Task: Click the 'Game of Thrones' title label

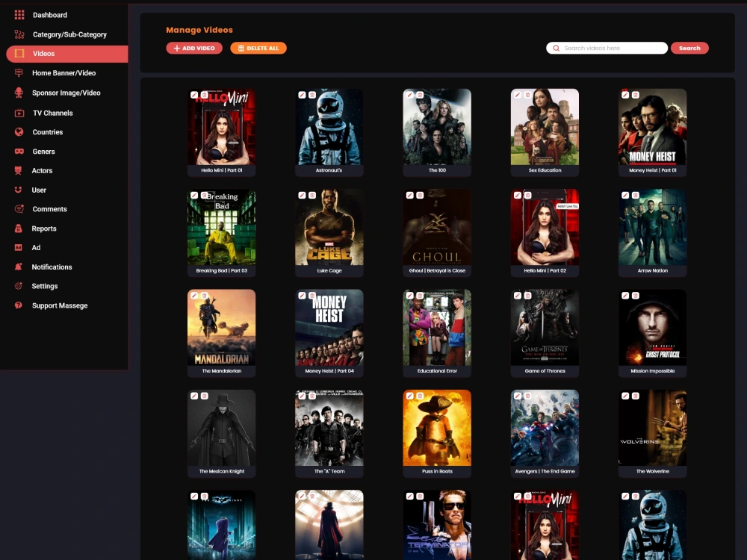Action: (x=545, y=370)
